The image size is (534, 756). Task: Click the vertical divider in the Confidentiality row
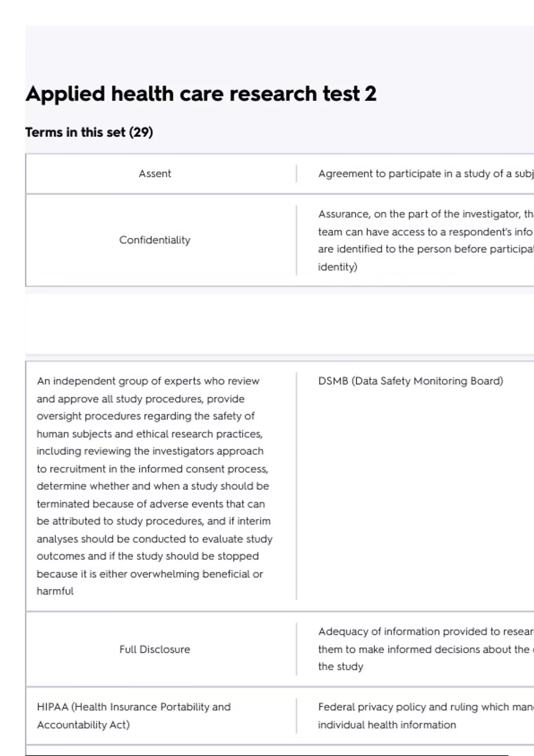(x=296, y=240)
